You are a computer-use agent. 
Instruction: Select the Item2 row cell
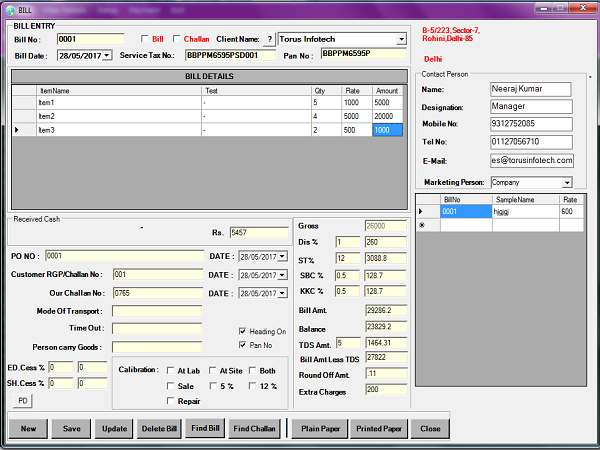click(x=119, y=116)
